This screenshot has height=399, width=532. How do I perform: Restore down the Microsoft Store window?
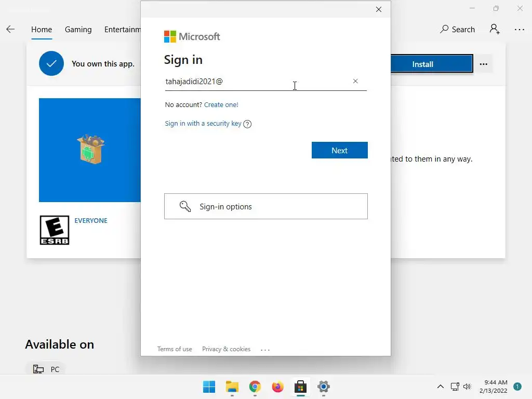[x=496, y=8]
